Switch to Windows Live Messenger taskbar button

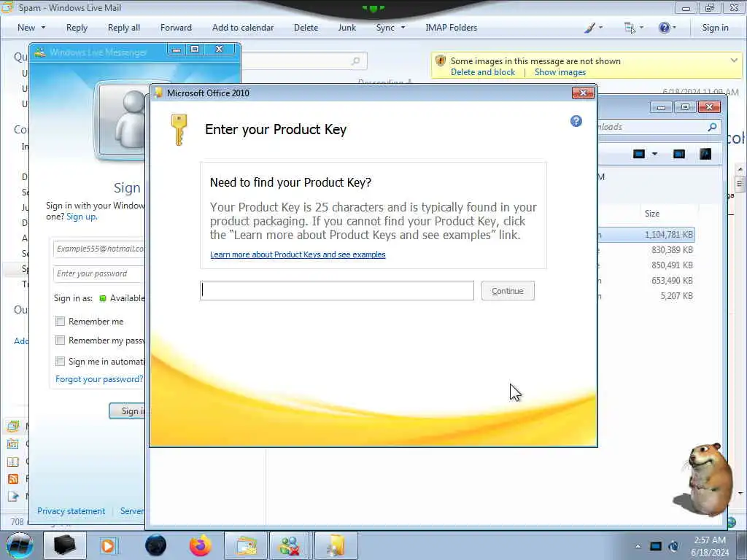[x=290, y=545]
